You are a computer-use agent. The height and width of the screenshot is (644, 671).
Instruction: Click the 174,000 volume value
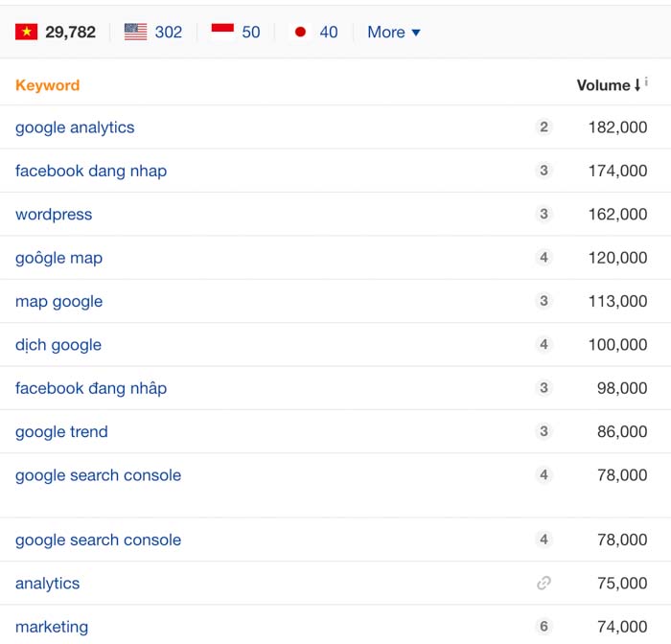617,172
